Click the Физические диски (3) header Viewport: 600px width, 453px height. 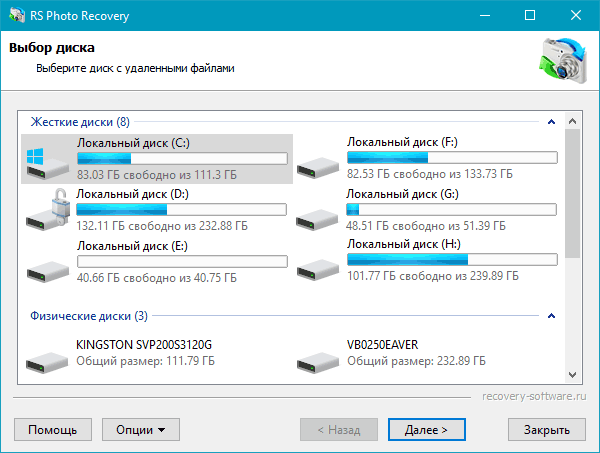click(x=89, y=316)
